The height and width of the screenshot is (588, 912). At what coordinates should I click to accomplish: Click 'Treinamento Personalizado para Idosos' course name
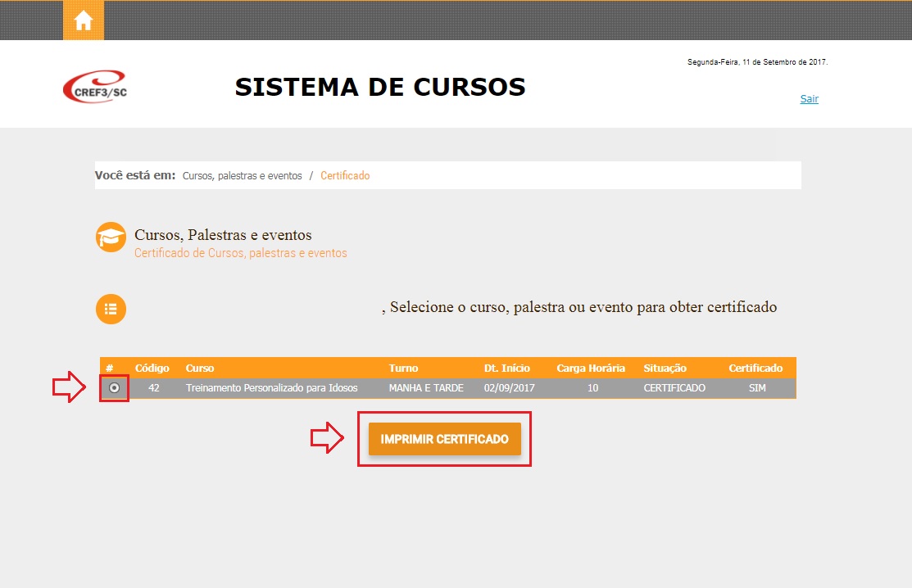point(272,388)
